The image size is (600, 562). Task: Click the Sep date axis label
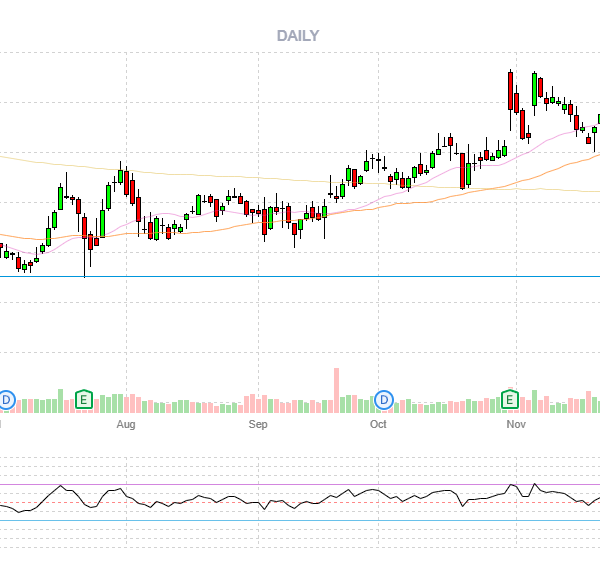pyautogui.click(x=258, y=424)
